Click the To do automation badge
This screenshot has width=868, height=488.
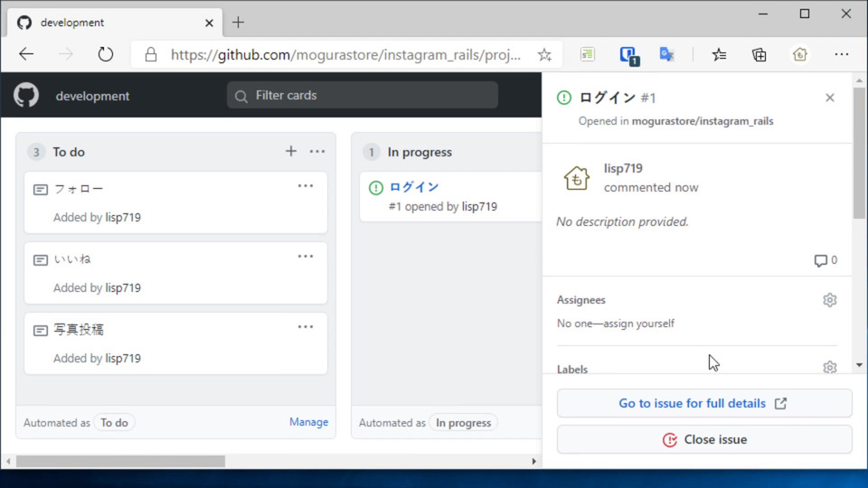114,423
